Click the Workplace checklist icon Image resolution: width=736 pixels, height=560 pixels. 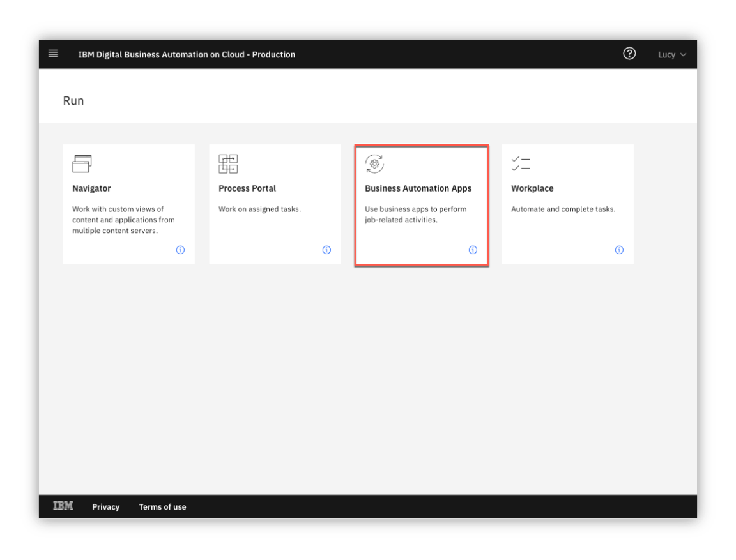click(x=521, y=163)
